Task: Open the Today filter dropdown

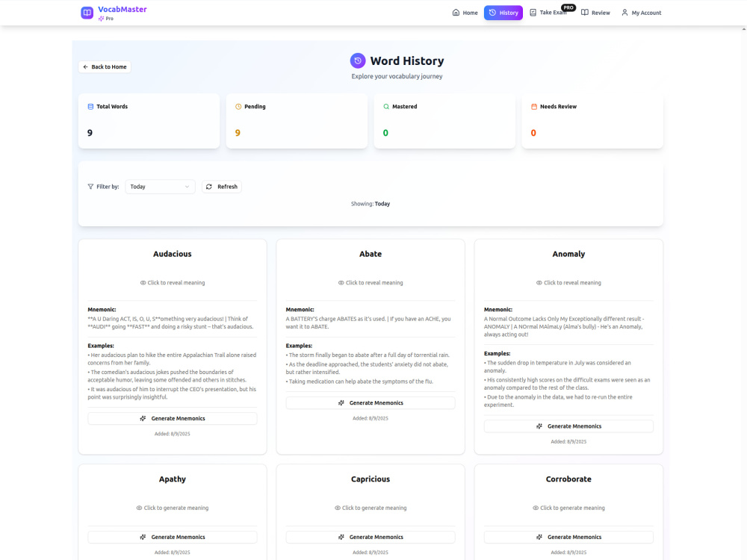Action: point(160,187)
